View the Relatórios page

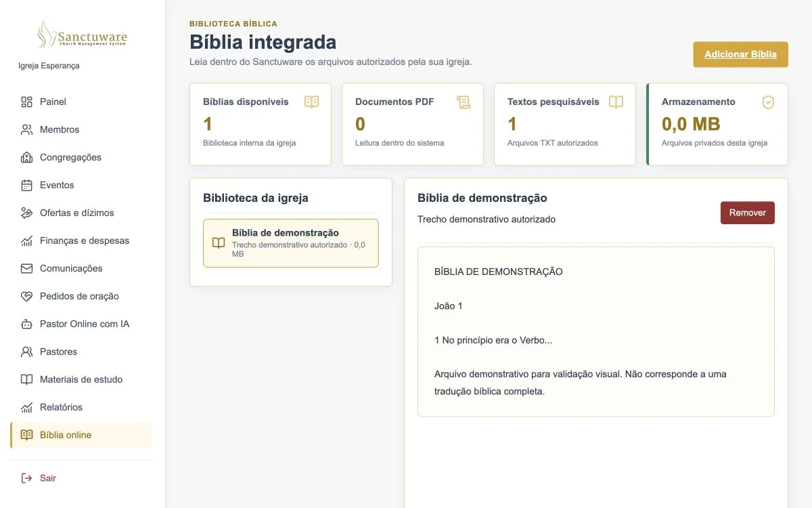tap(81, 407)
